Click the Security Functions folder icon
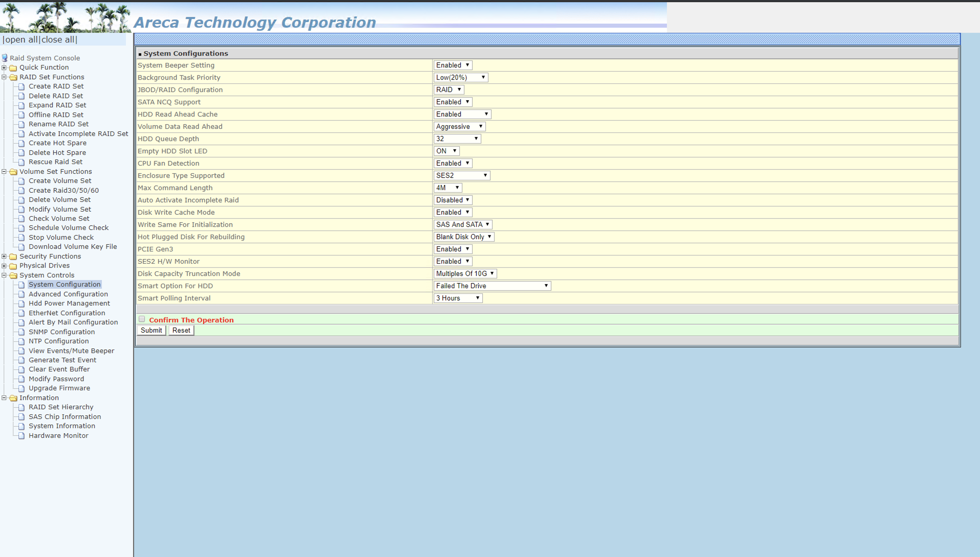This screenshot has width=980, height=557. tap(13, 257)
